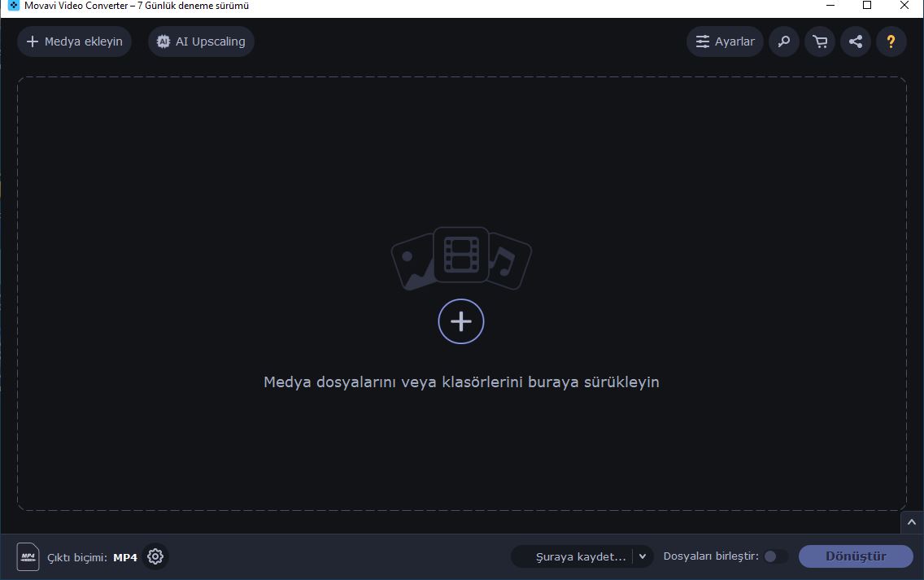Minimize the Movavi Video Converter window
Viewport: 924px width, 580px height.
(x=830, y=6)
